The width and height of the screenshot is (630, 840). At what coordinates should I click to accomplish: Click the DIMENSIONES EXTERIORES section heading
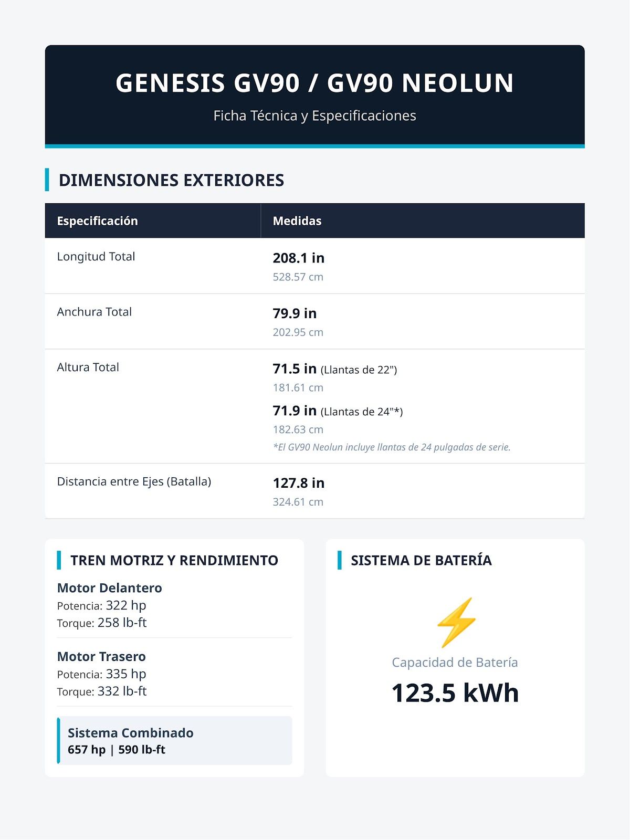tap(171, 180)
